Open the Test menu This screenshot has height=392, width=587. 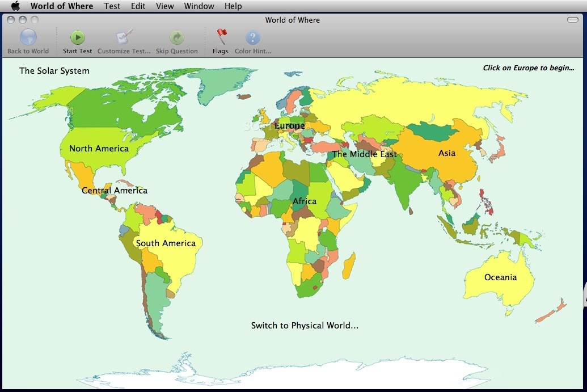(112, 6)
